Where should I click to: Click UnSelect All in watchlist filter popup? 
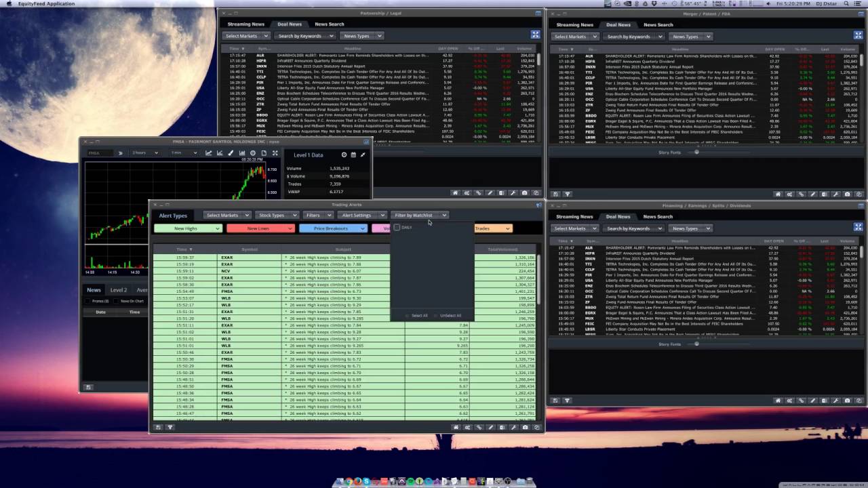click(x=450, y=315)
